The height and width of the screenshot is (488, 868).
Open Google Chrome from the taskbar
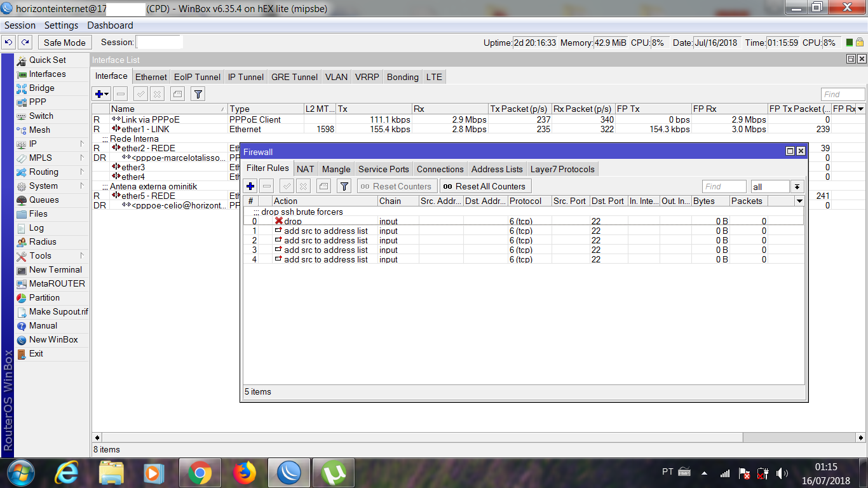(x=200, y=473)
